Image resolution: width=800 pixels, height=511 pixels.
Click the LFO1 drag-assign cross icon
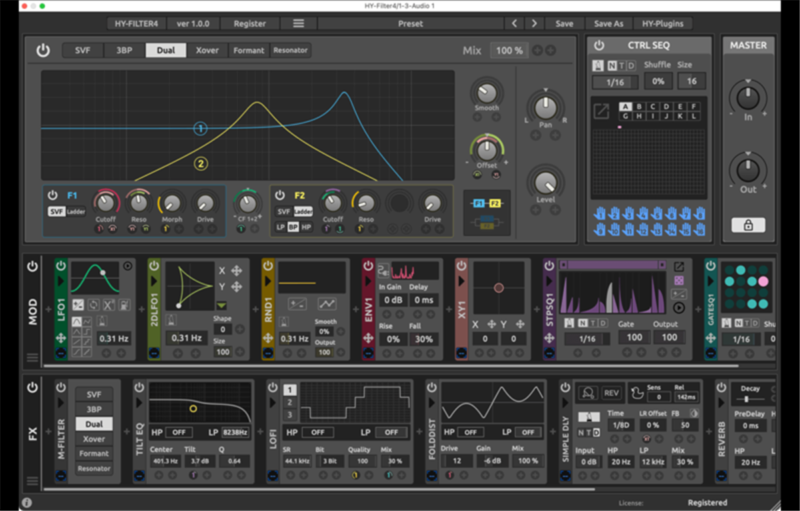coord(61,339)
